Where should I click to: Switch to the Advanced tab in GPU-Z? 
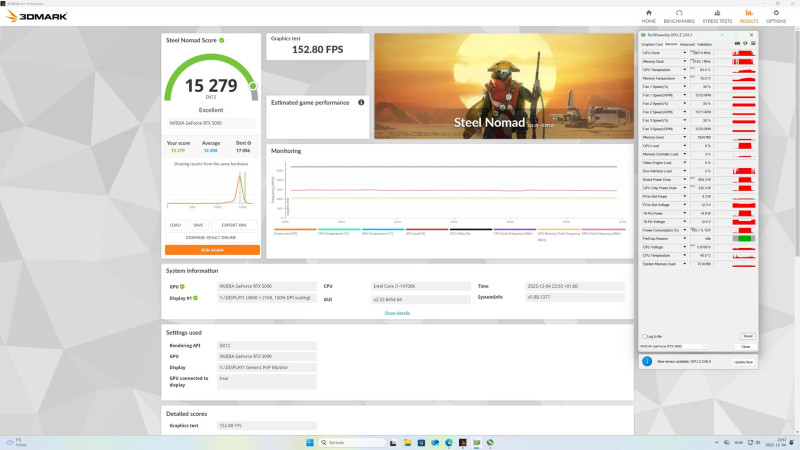point(687,44)
